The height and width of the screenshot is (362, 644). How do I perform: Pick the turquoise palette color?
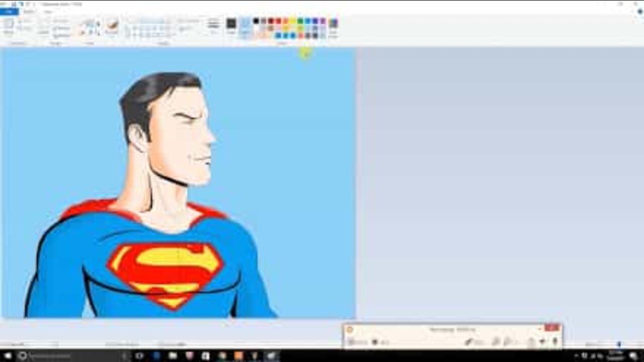point(307,21)
